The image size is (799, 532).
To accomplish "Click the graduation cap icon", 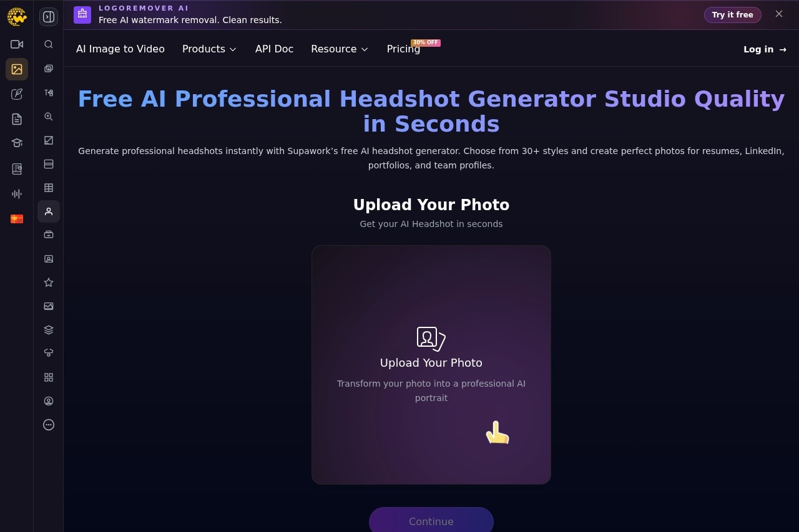I will 17,143.
